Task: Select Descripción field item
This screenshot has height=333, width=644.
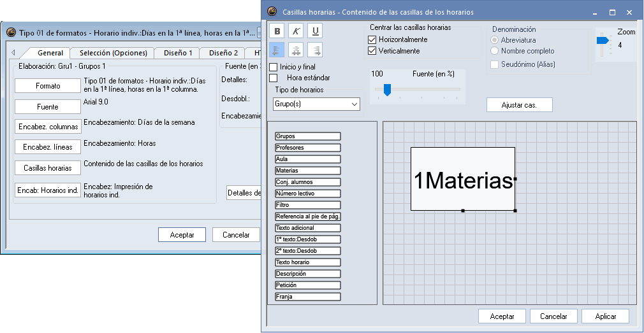Action: pyautogui.click(x=308, y=274)
